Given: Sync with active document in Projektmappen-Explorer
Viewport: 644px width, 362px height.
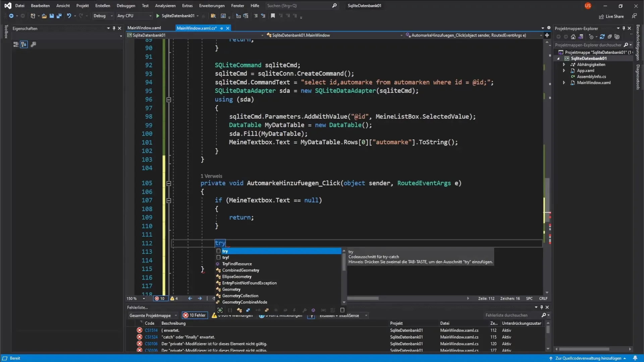Looking at the screenshot, I should pos(602,37).
